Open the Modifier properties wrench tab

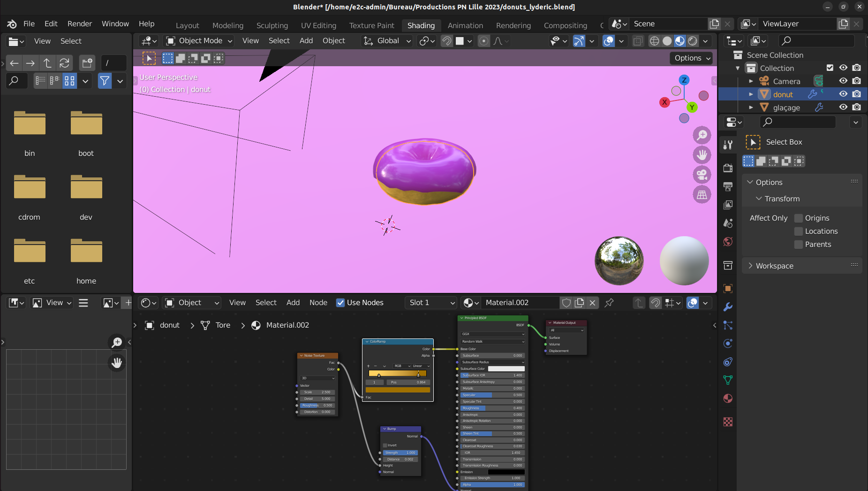pos(728,307)
